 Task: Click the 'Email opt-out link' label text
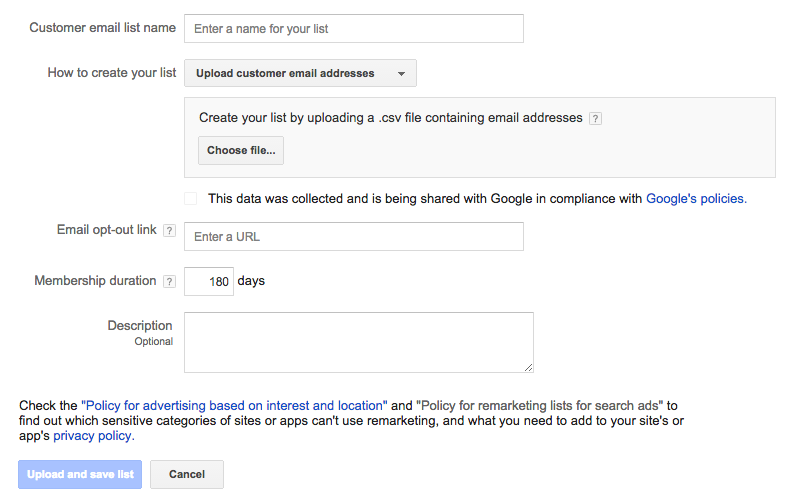[x=107, y=230]
